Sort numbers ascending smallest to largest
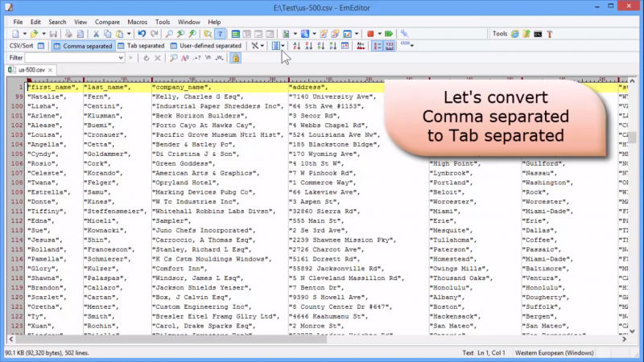This screenshot has width=644, height=362. tap(320, 46)
